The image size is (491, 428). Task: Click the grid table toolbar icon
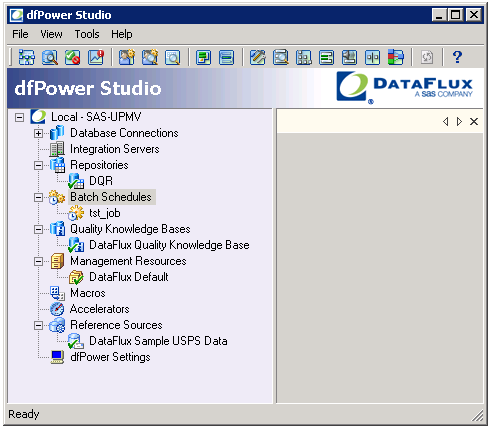pyautogui.click(x=304, y=57)
